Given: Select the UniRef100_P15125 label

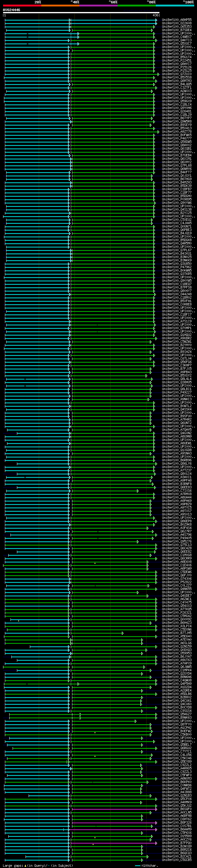Looking at the screenshot, I should (x=177, y=71).
